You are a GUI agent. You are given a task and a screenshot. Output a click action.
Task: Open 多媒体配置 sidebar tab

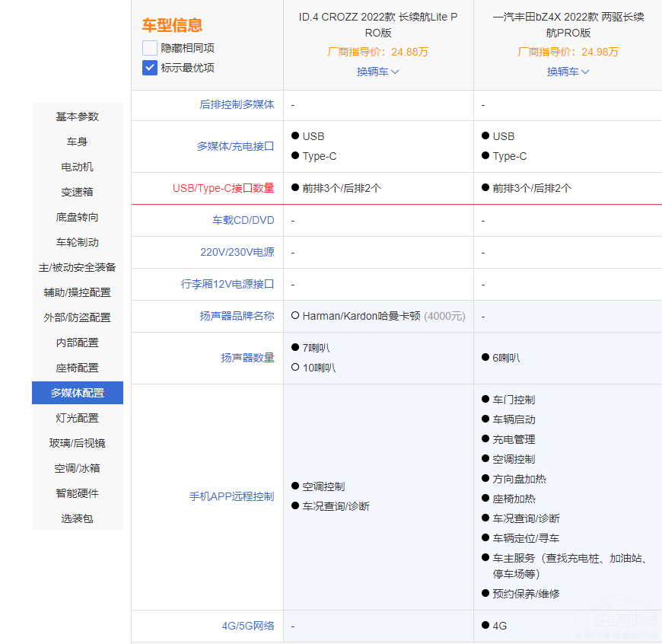pyautogui.click(x=77, y=393)
